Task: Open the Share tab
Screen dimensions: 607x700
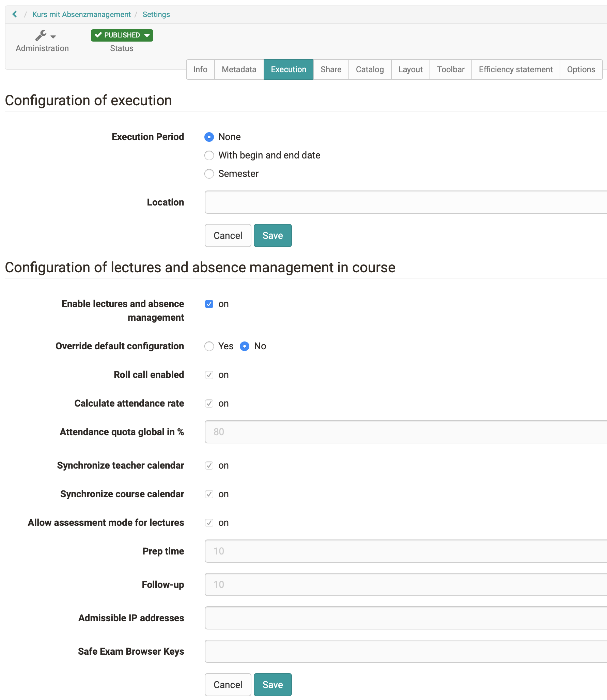Action: pos(331,70)
